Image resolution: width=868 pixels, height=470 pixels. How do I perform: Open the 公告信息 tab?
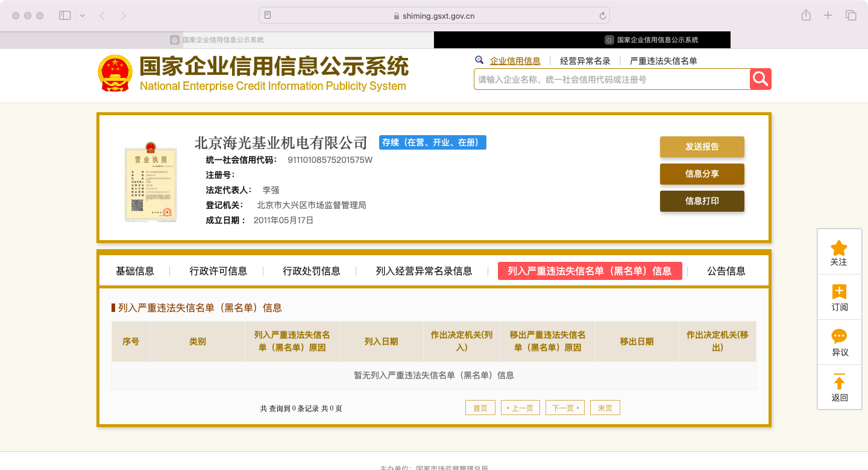726,271
